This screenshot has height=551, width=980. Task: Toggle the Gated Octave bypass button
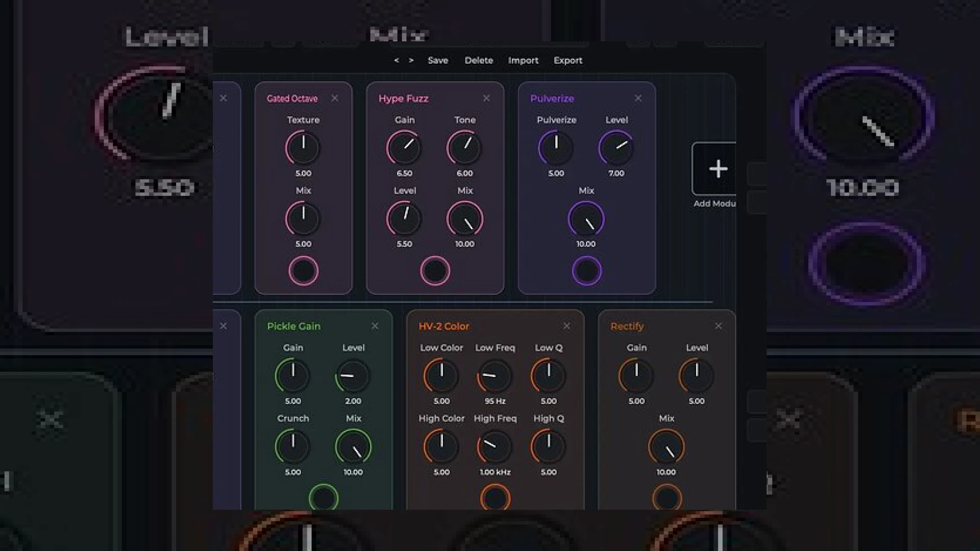pos(303,270)
